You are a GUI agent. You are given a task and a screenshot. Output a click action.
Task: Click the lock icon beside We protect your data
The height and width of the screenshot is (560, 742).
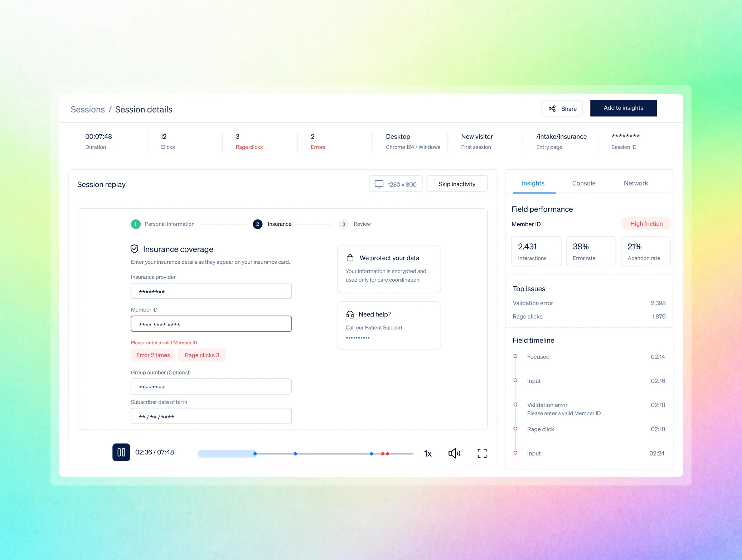pos(350,258)
